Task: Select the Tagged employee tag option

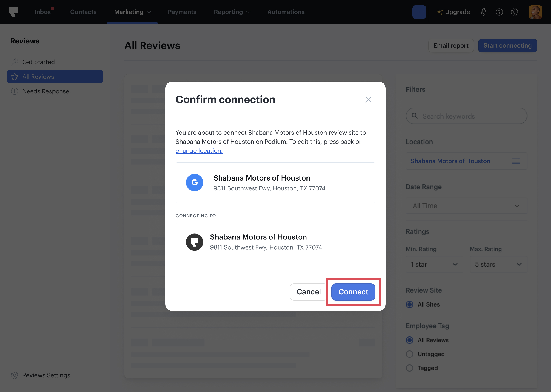Action: point(409,368)
